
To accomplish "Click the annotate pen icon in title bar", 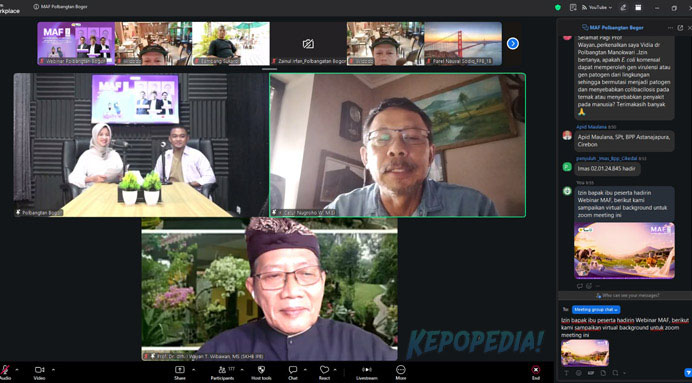I will pyautogui.click(x=623, y=8).
